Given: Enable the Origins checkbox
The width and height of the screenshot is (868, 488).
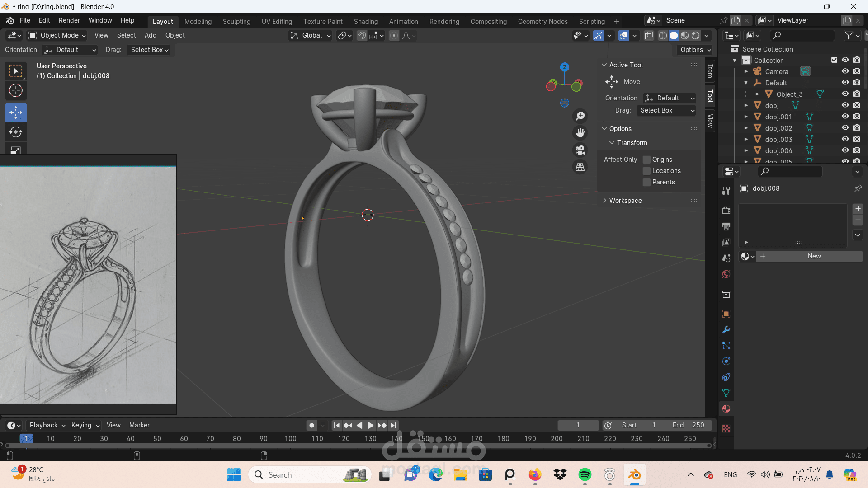Looking at the screenshot, I should tap(647, 160).
